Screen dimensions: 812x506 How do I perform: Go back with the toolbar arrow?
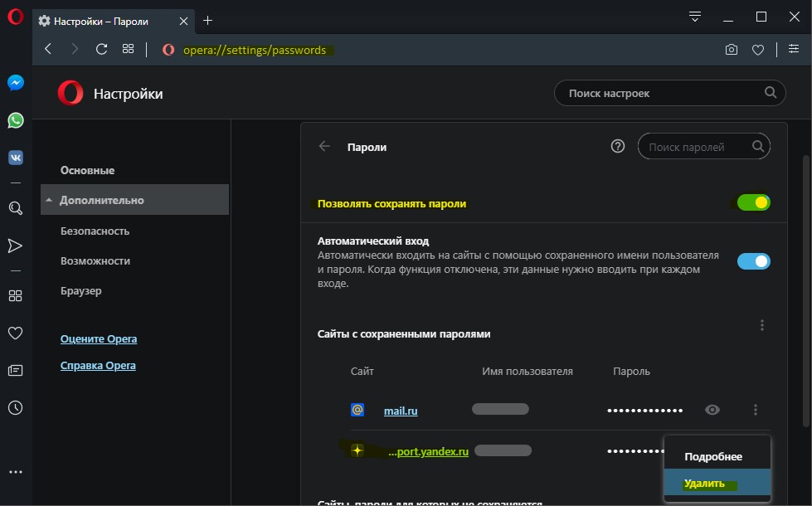point(48,49)
